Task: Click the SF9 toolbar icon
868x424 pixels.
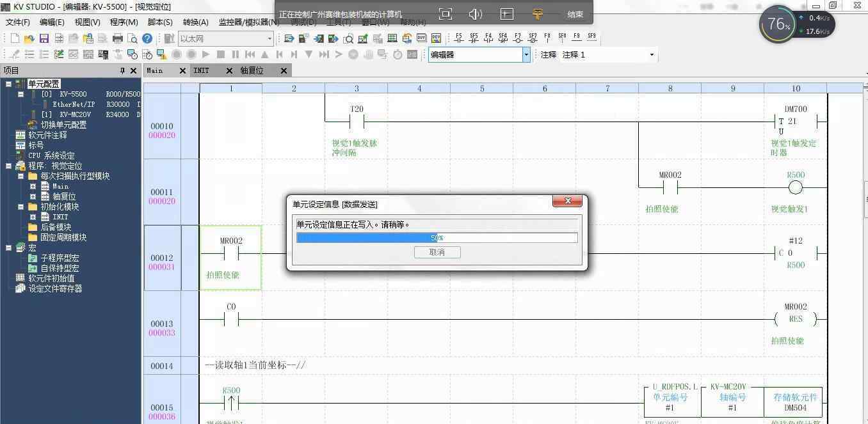Action: tap(591, 38)
